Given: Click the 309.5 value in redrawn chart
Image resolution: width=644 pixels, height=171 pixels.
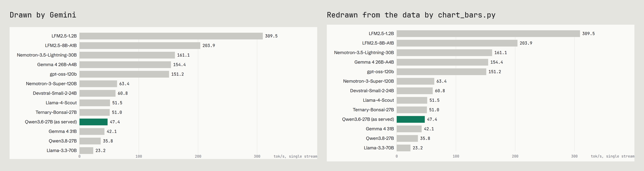Looking at the screenshot, I should coord(588,34).
